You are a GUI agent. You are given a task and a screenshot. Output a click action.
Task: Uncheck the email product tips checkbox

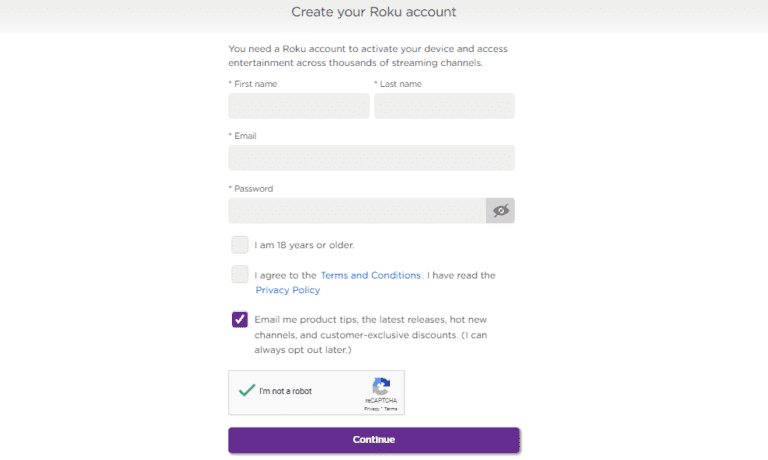240,319
